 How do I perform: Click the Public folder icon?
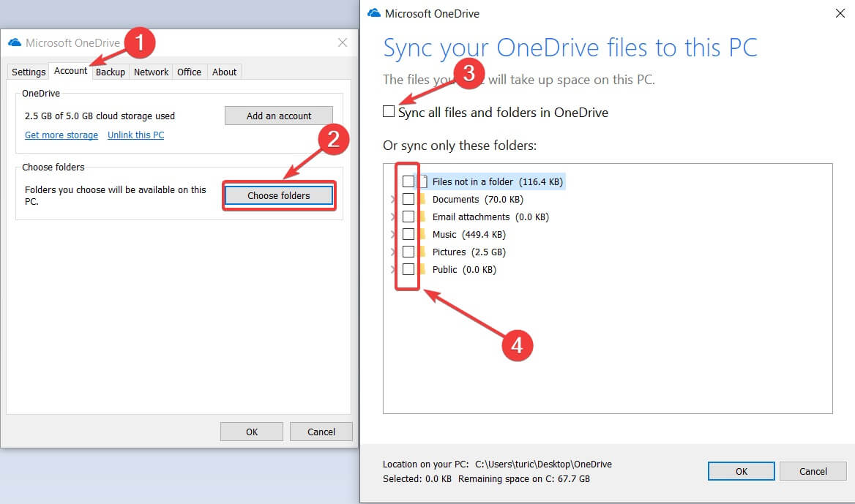[x=422, y=269]
